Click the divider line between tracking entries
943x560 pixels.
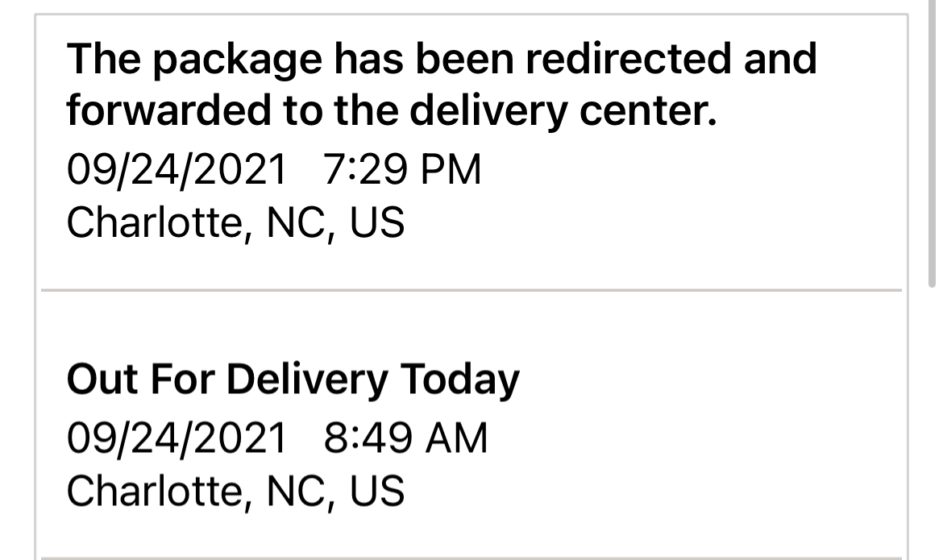[x=471, y=289]
